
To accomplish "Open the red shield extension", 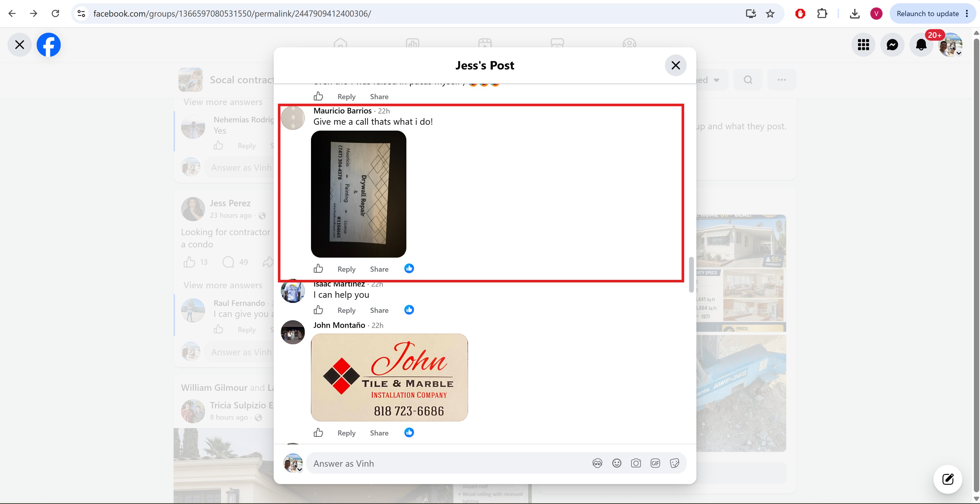I will coord(800,14).
